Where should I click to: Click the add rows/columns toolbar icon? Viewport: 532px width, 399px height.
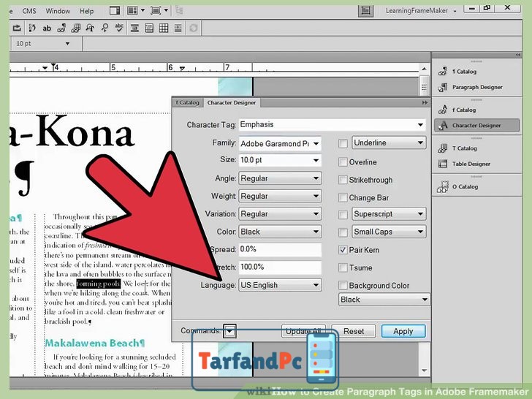point(178,28)
